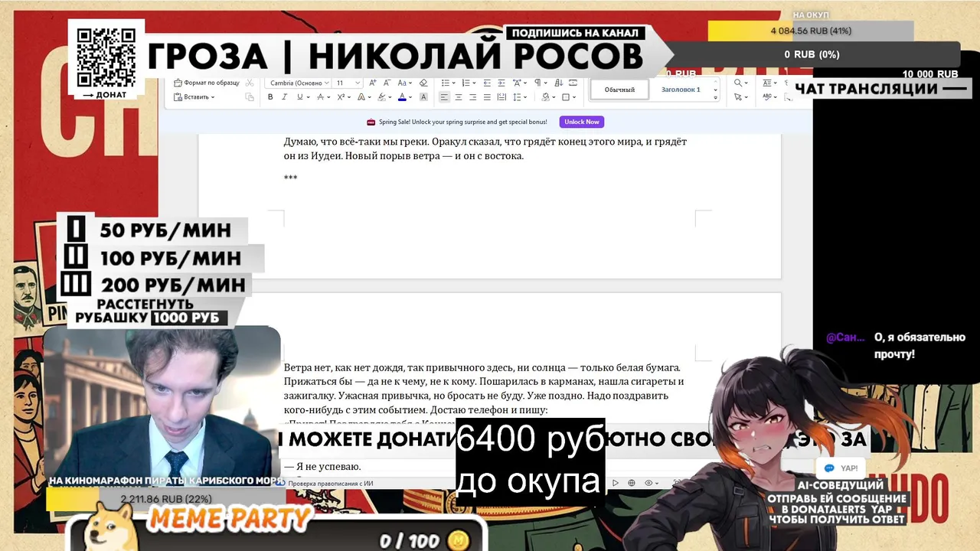This screenshot has height=551, width=980.
Task: Click the Decrease Indent icon
Action: coord(488,83)
